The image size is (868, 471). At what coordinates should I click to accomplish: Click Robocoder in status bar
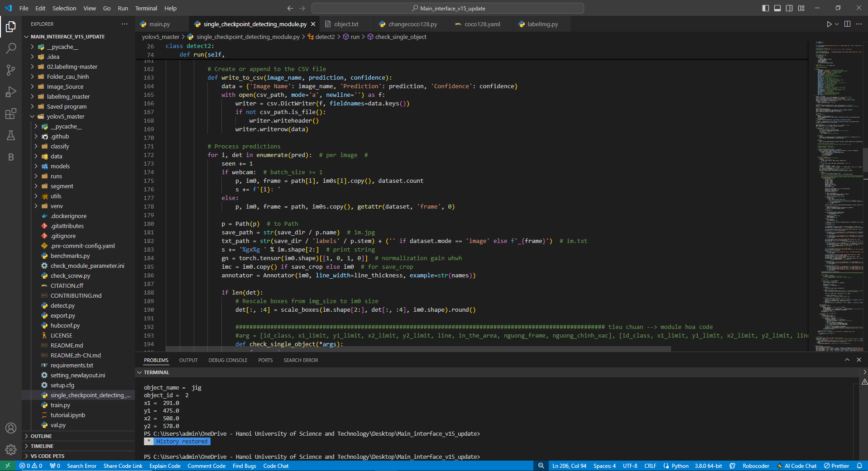click(756, 466)
